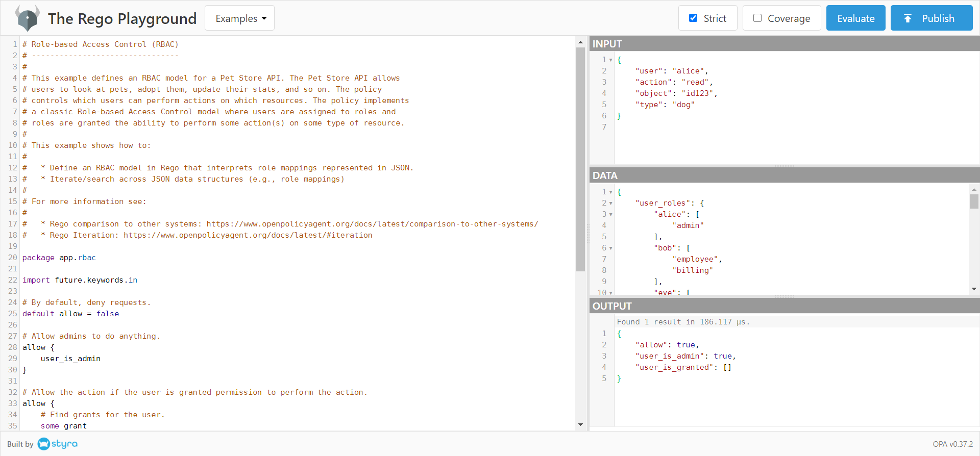Click the '"type": "dog"' input line
The width and height of the screenshot is (980, 456).
coord(665,105)
